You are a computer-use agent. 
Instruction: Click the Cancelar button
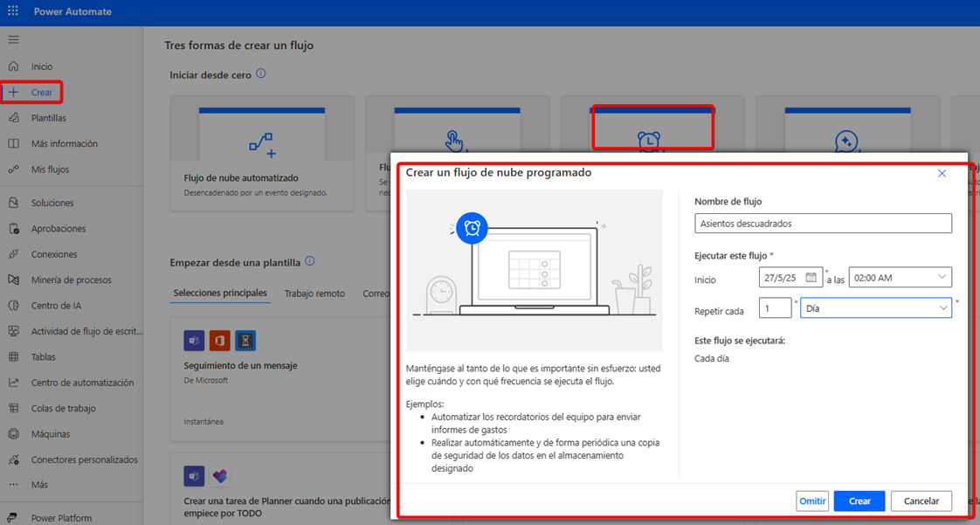[921, 501]
